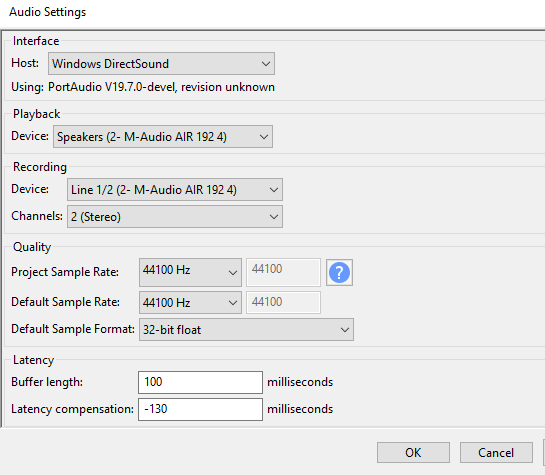The height and width of the screenshot is (475, 545).
Task: Click the Recording Device chevron arrow
Action: click(x=274, y=190)
